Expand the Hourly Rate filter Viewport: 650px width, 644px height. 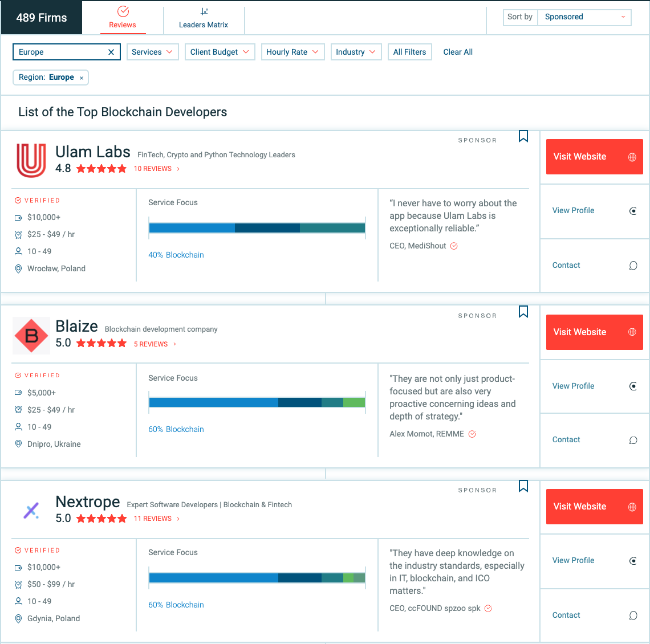tap(292, 52)
